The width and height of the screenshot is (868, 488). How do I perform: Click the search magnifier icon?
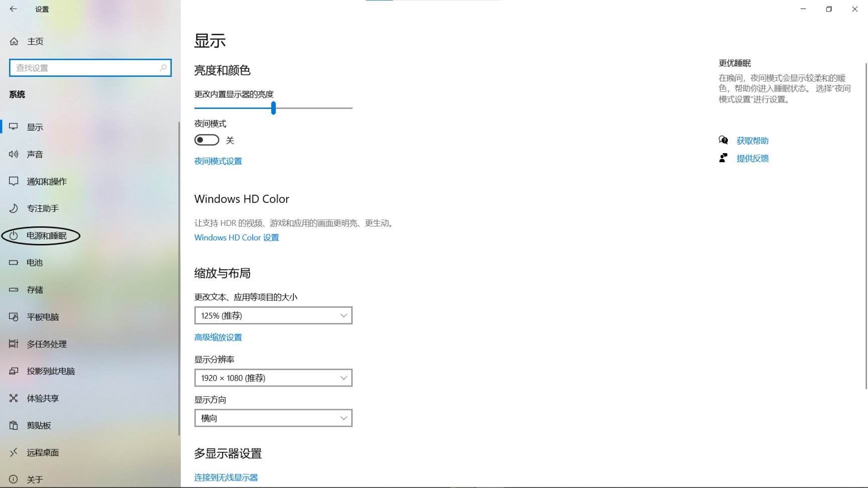coord(163,68)
